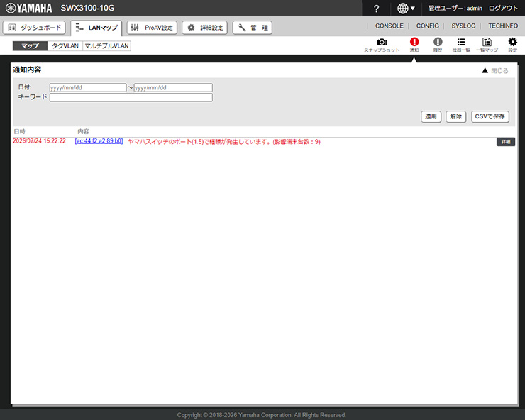This screenshot has height=420, width=525.
Task: Click the CSVで保存 button
Action: (x=490, y=116)
